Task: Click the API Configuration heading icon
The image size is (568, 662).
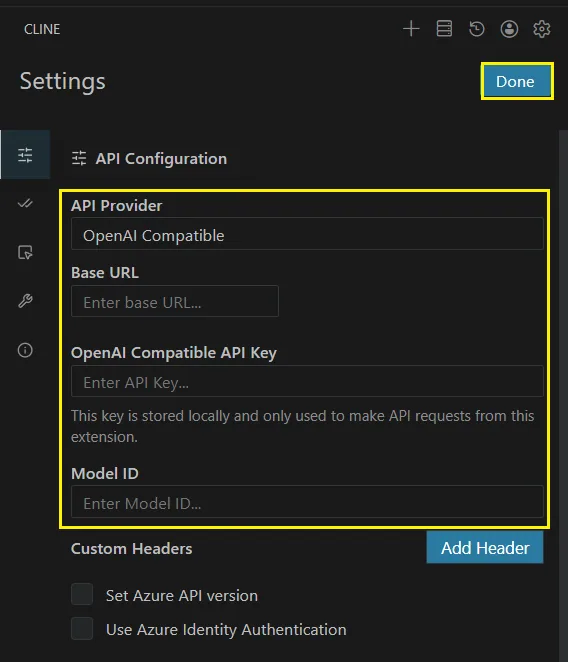Action: click(x=79, y=159)
